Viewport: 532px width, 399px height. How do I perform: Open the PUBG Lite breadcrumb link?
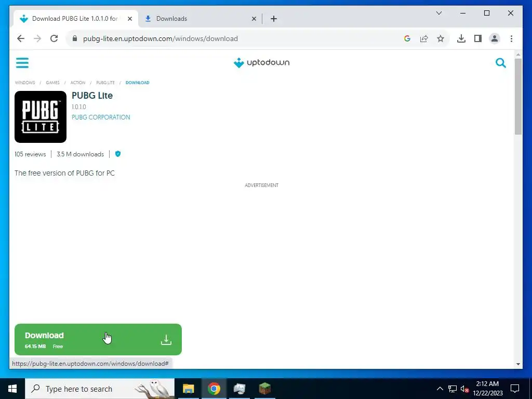coord(105,83)
